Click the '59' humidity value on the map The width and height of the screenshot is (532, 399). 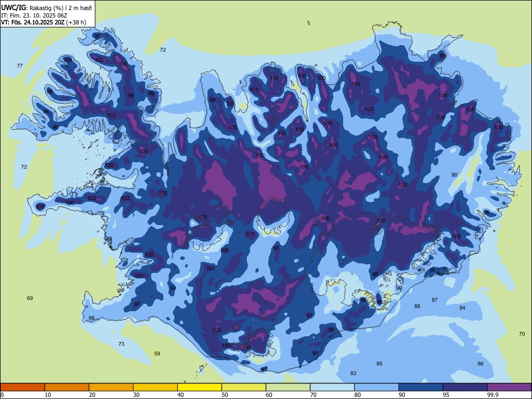(157, 354)
